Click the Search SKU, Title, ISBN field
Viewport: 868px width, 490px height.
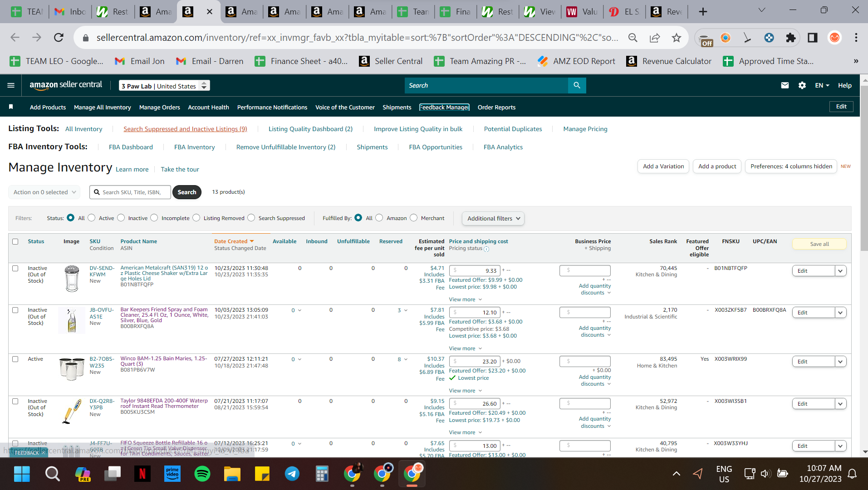tap(130, 192)
